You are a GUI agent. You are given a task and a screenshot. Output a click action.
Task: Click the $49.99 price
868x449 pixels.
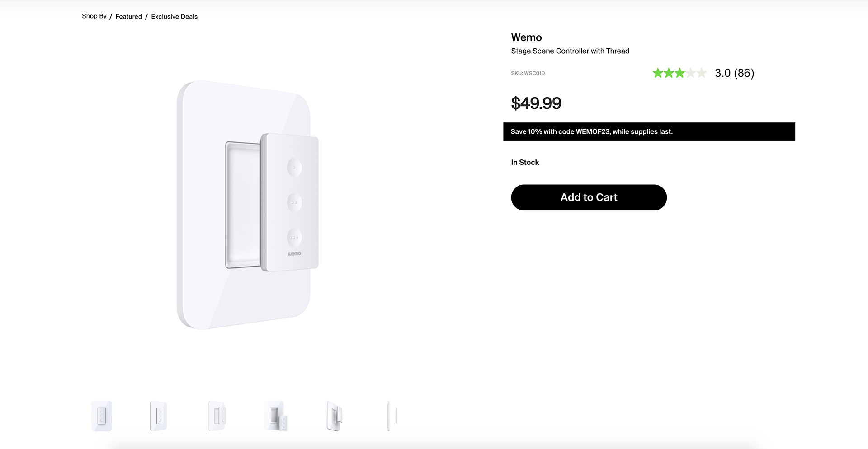[x=536, y=103]
